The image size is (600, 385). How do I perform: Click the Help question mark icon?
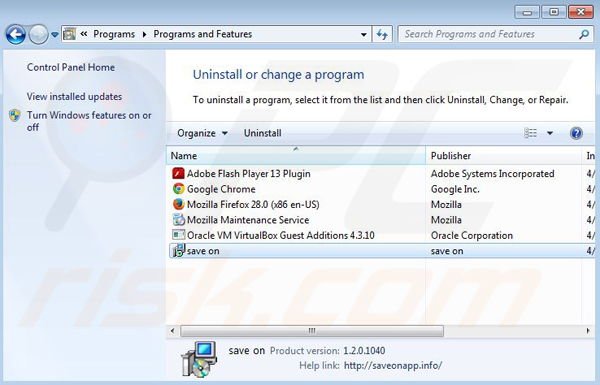(576, 133)
